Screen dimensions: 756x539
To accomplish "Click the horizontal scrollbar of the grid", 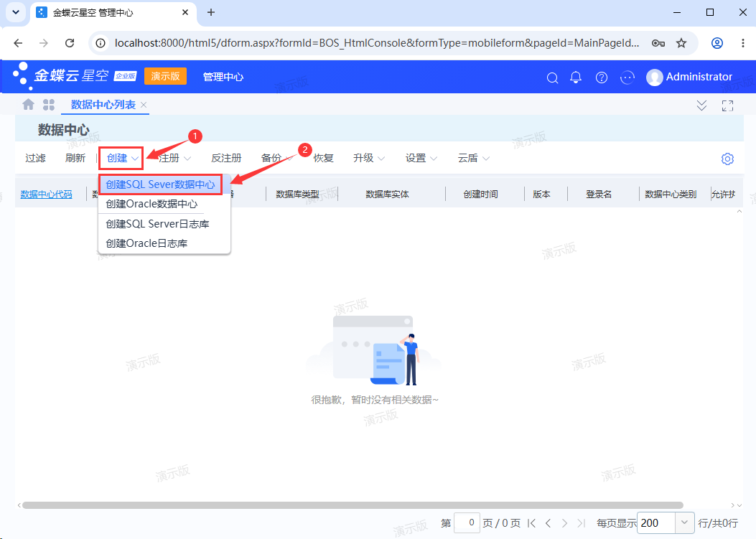I will click(353, 505).
